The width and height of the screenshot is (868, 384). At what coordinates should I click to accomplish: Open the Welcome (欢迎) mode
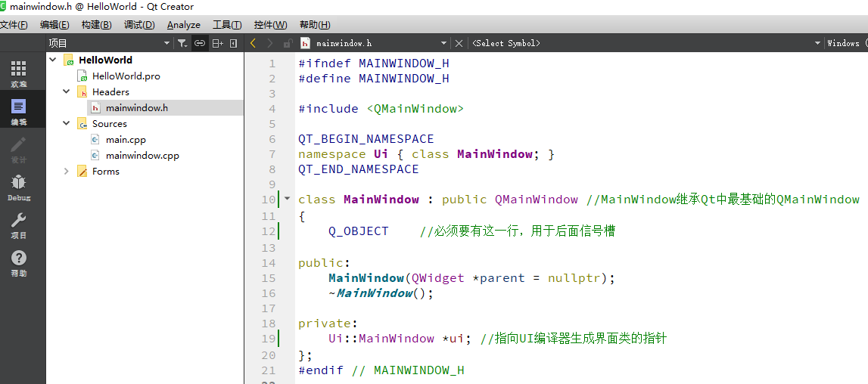[x=18, y=74]
